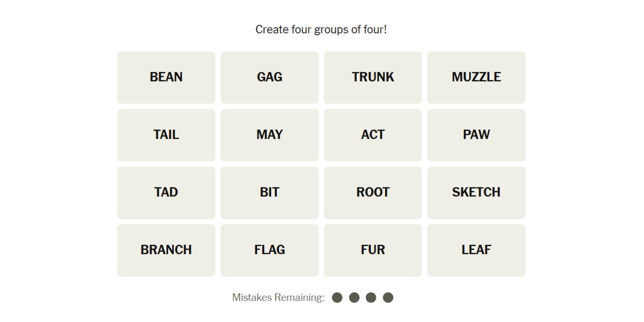The width and height of the screenshot is (644, 322).
Task: Click the leftmost mistakes remaining dot
Action: point(337,298)
